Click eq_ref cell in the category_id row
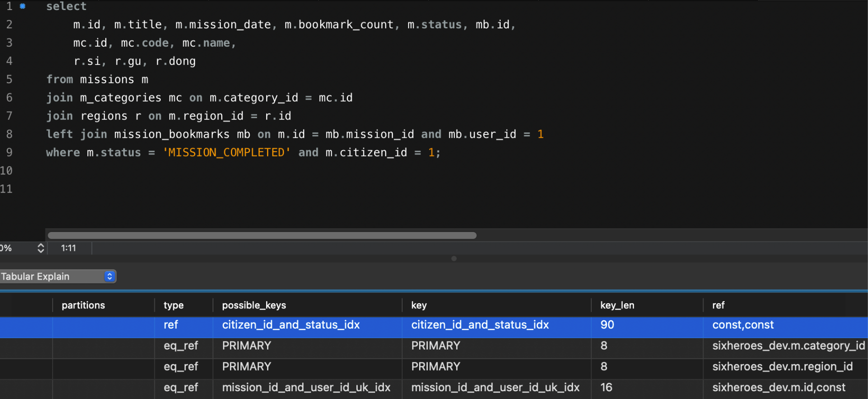This screenshot has width=868, height=399. point(181,346)
